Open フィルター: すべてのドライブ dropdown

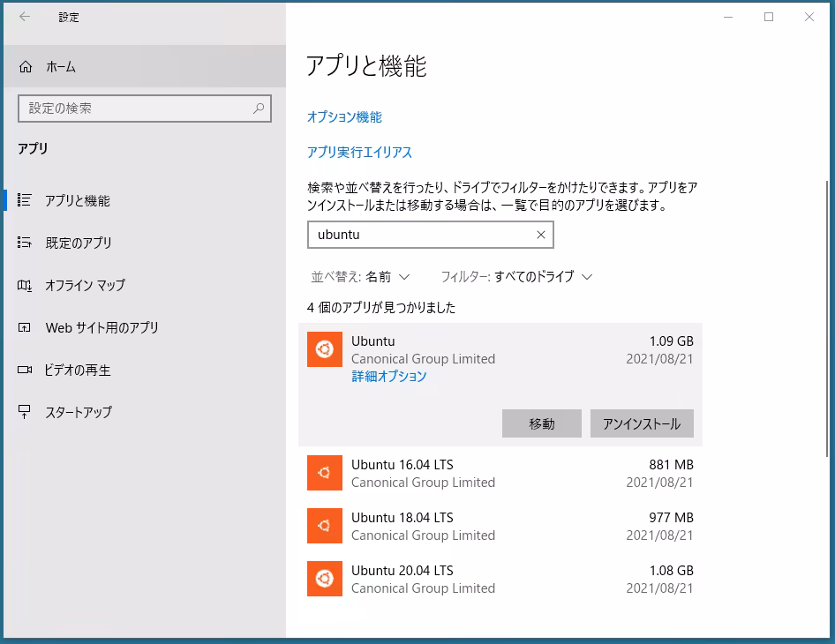coord(516,277)
